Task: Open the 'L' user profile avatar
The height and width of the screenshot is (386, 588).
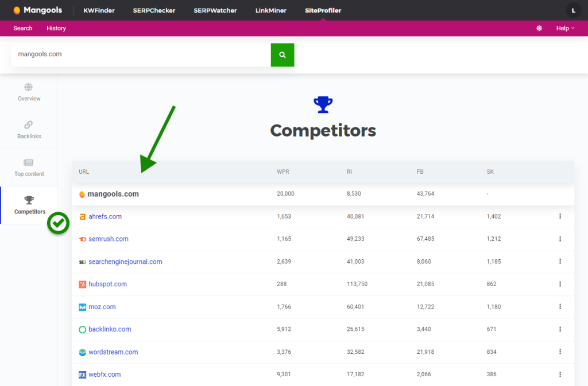Action: [572, 10]
